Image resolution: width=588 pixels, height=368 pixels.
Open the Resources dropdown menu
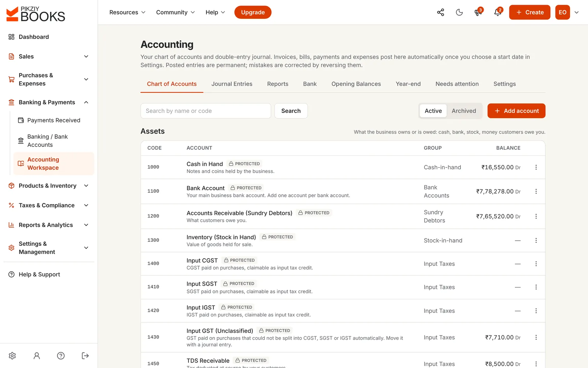127,12
